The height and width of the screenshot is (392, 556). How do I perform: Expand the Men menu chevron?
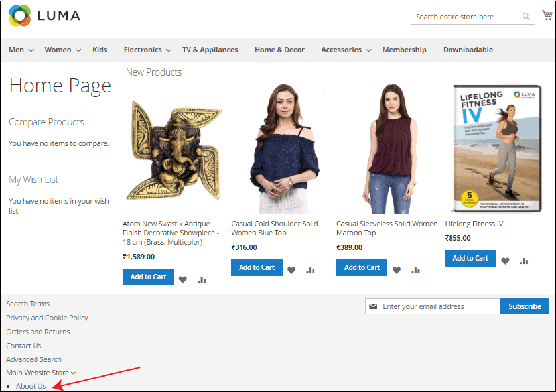click(31, 50)
